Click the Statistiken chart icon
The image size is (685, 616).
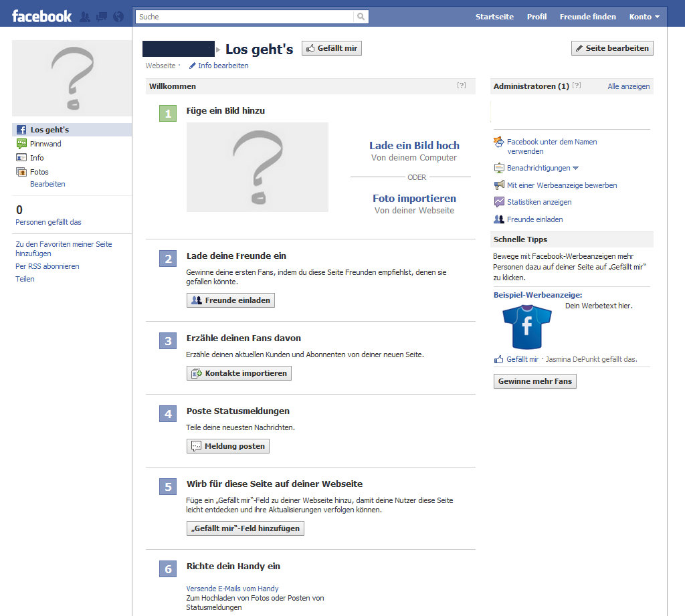click(499, 202)
